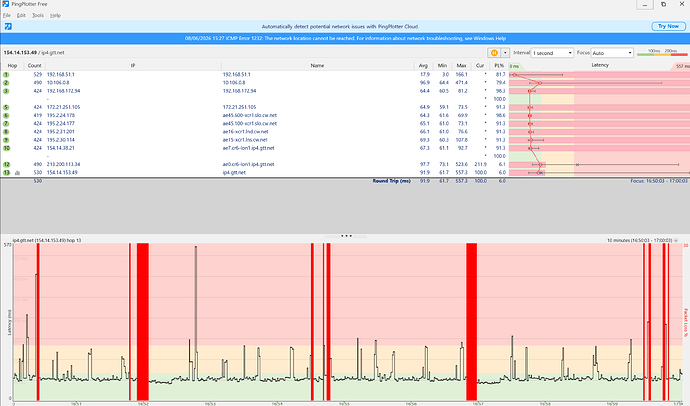The height and width of the screenshot is (406, 690).
Task: Click the hop 2 green number badge
Action: coord(6,83)
